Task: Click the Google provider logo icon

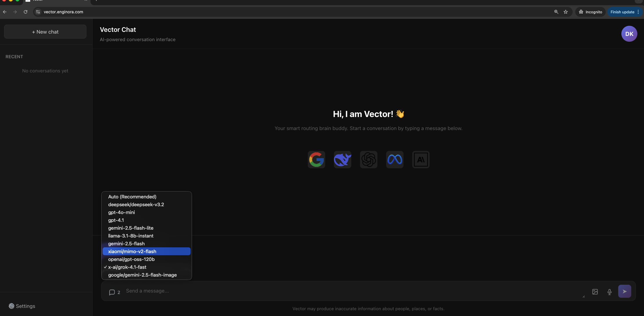Action: click(x=316, y=159)
